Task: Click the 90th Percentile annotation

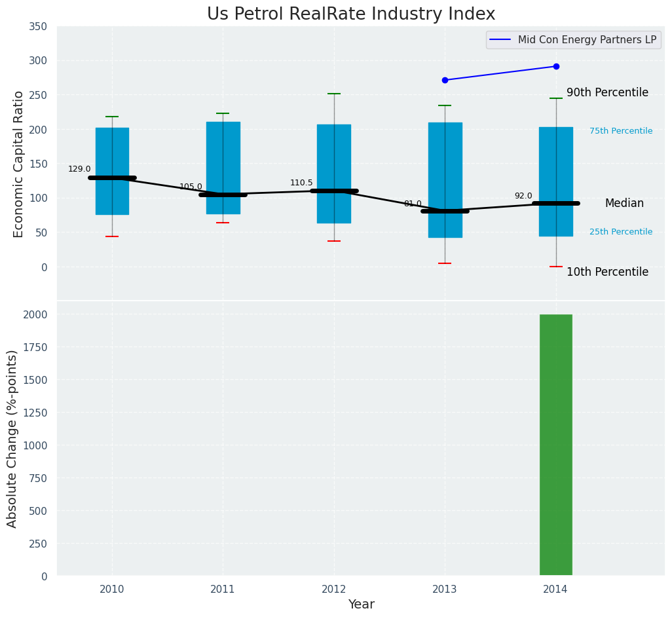Action: [x=607, y=93]
